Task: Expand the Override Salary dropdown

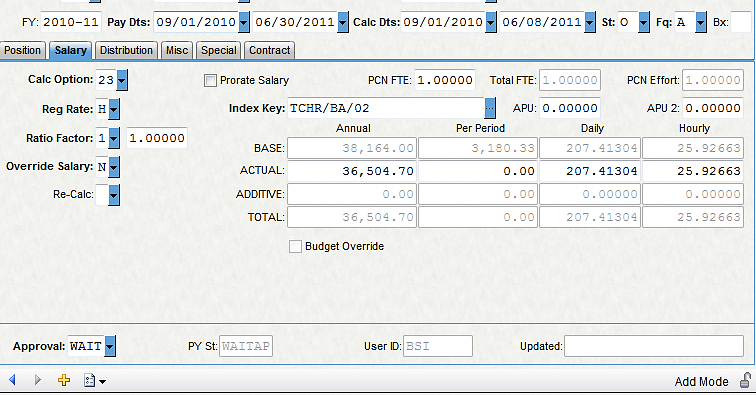Action: tap(114, 167)
